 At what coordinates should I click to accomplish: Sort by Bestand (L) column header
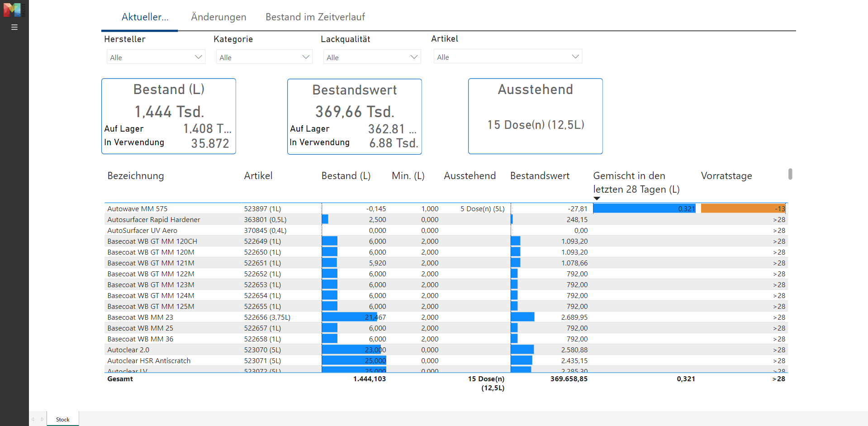click(x=346, y=176)
